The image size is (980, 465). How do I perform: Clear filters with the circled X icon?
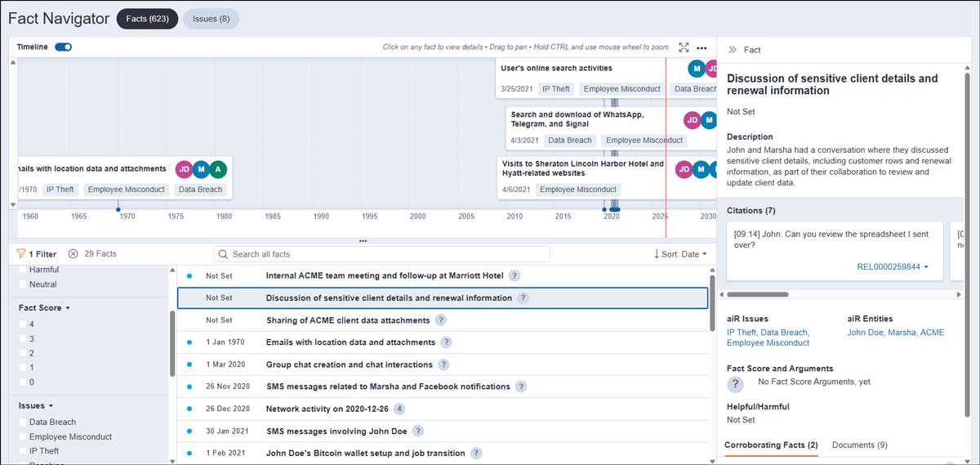point(73,254)
